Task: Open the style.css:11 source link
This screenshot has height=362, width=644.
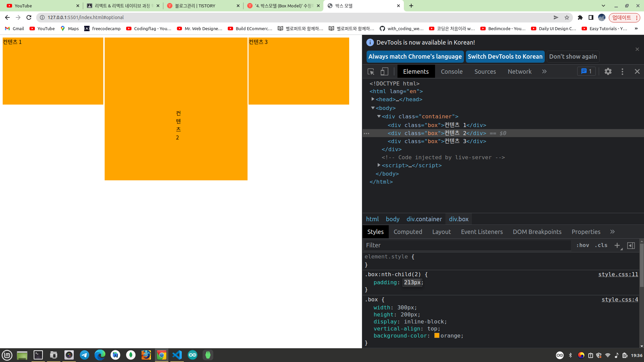Action: (x=618, y=275)
